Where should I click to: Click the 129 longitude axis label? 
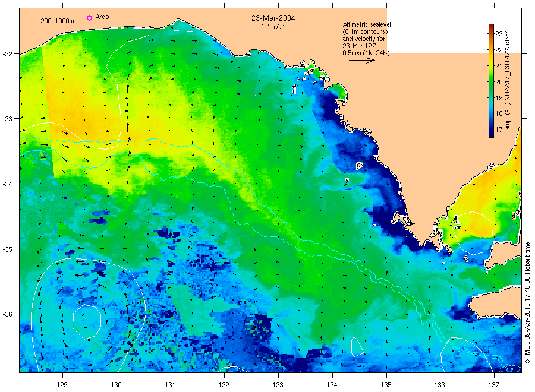click(62, 385)
